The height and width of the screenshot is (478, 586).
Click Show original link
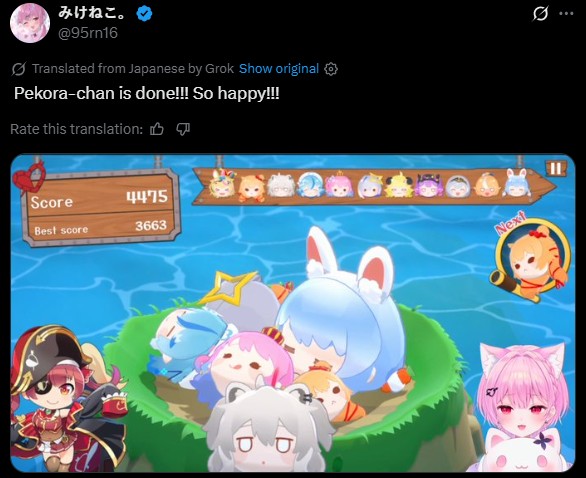279,69
